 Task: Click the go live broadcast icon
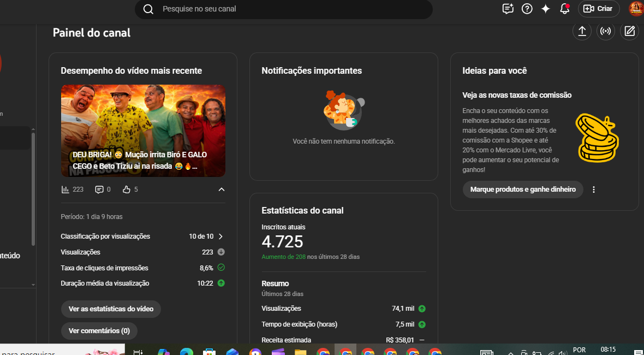pos(606,31)
